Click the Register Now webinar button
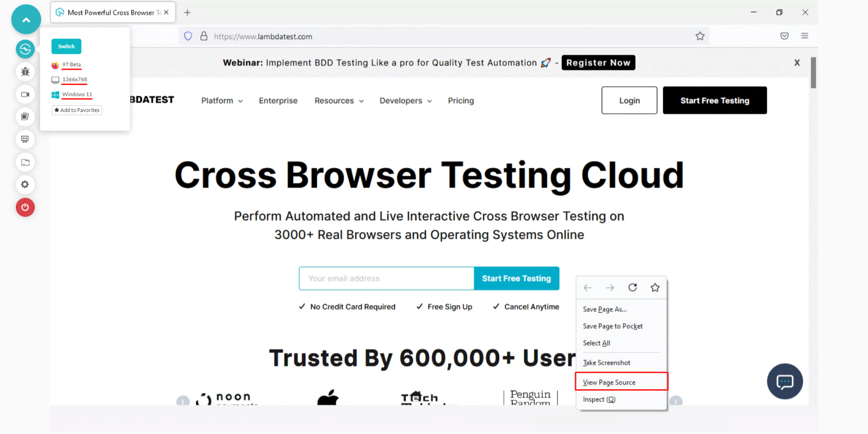This screenshot has height=434, width=868. [598, 63]
